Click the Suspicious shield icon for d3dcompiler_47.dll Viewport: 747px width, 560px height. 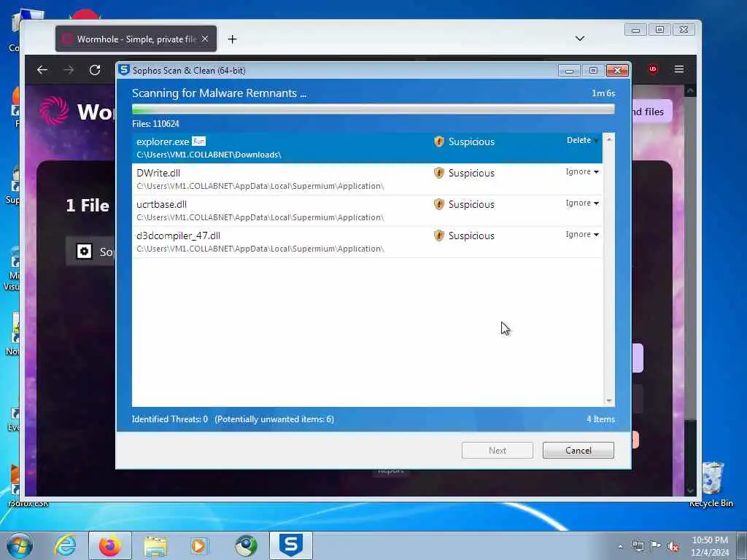(438, 236)
